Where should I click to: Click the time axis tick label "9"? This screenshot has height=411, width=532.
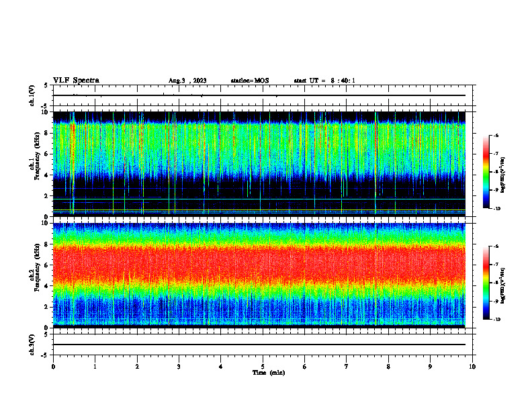pos(430,367)
